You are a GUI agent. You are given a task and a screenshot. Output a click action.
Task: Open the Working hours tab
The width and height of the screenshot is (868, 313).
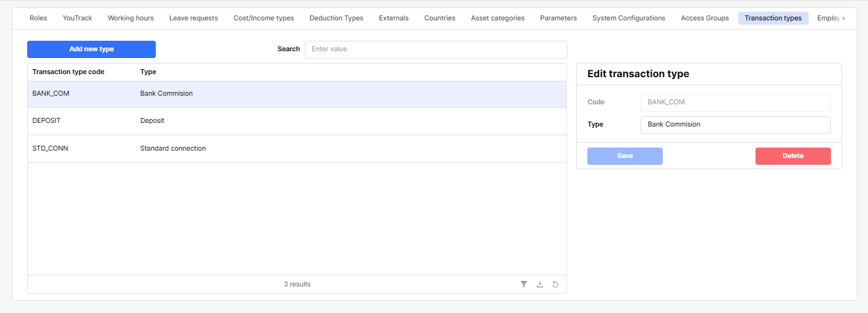pyautogui.click(x=130, y=18)
